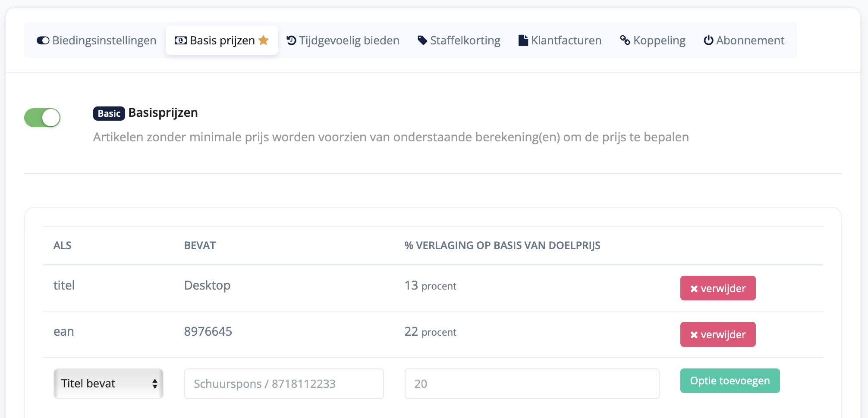Click the history clock icon for Tijdgevoelig bieden
The height and width of the screenshot is (418, 868).
click(292, 40)
